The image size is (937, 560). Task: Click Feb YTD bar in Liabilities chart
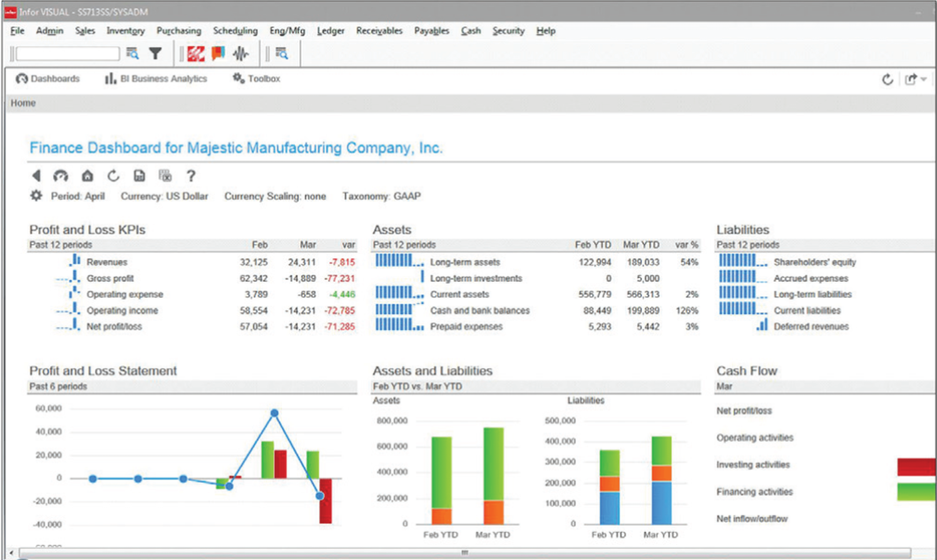610,487
